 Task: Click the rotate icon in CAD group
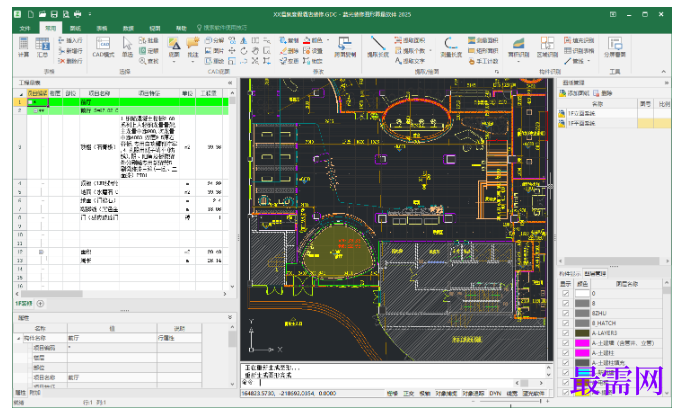pyautogui.click(x=244, y=51)
